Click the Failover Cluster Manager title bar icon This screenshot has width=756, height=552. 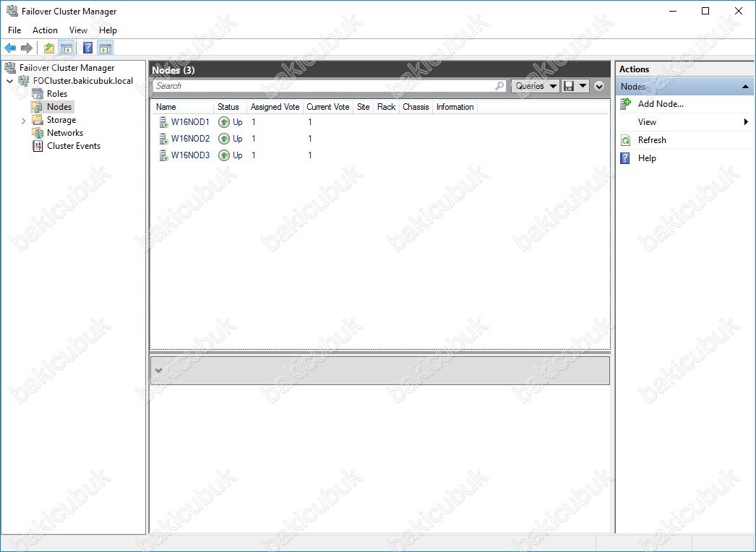[x=12, y=11]
